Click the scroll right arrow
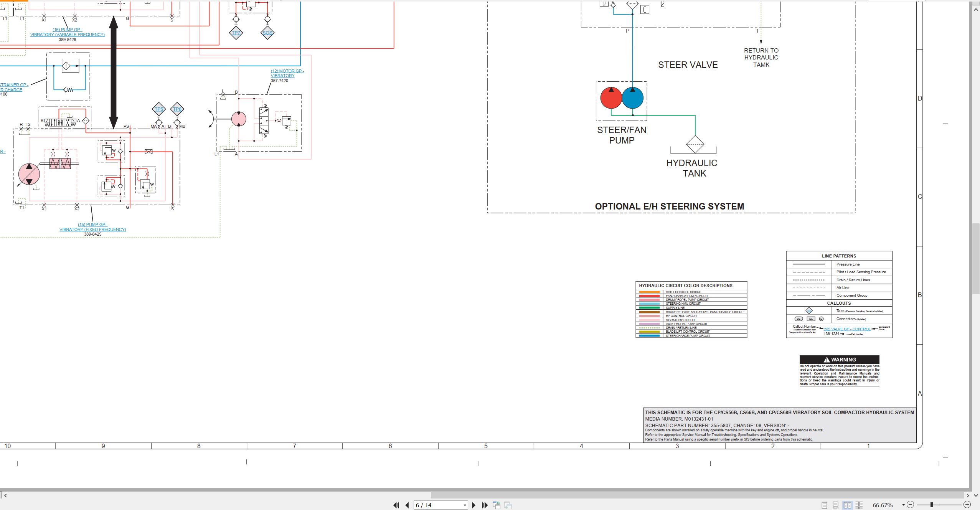Viewport: 980px width, 510px height. [x=968, y=495]
